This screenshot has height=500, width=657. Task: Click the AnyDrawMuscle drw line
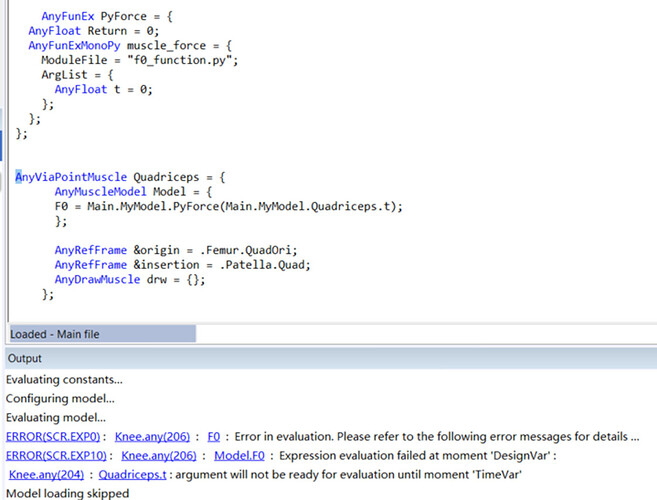coord(130,279)
